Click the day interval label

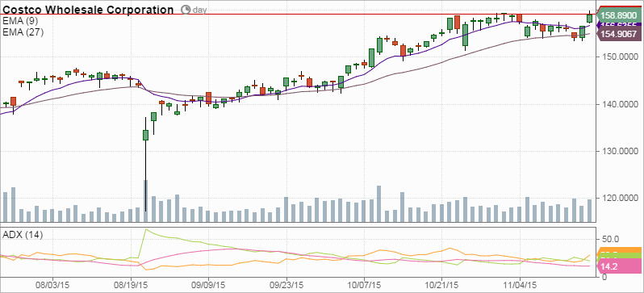coord(199,10)
